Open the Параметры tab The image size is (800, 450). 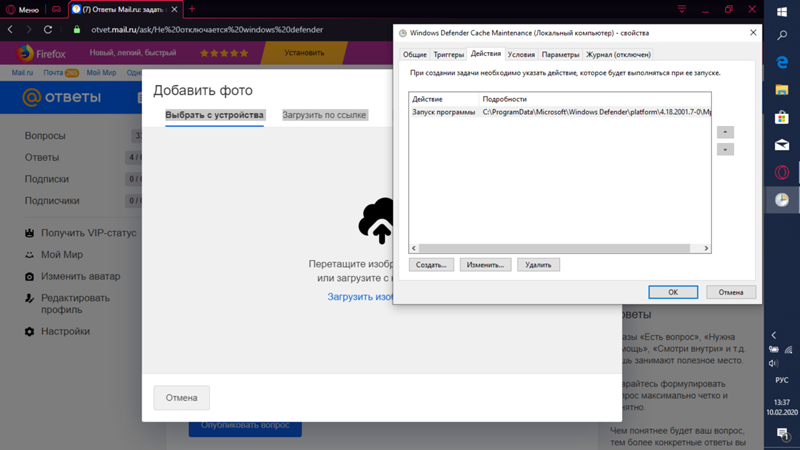tap(560, 54)
